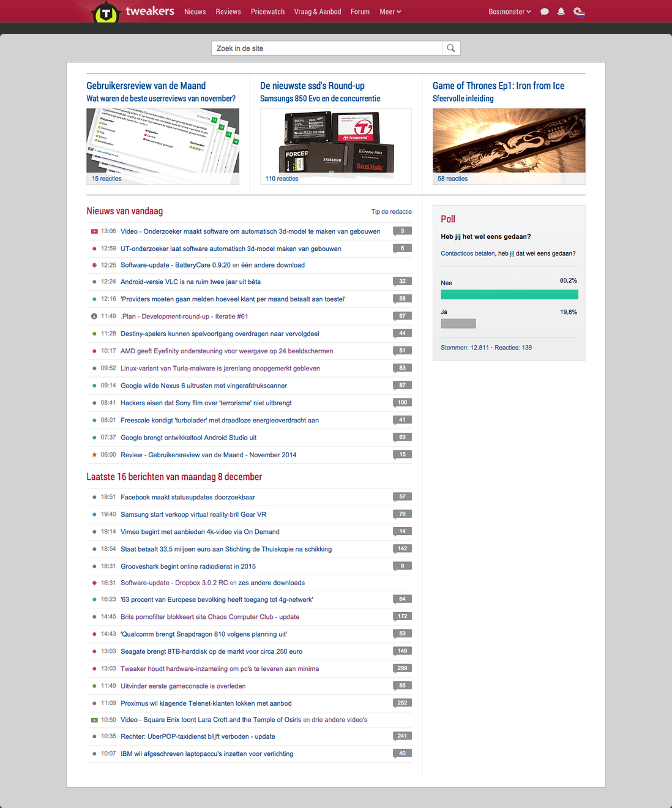Click the .Plan icon beside 11:49 Development-round-up
672x808 pixels.
(94, 316)
